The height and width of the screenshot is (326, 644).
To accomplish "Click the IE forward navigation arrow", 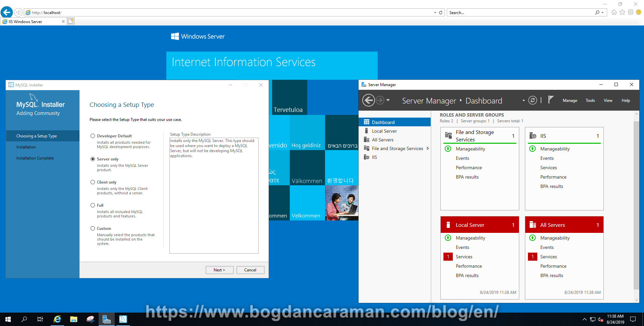I will point(18,12).
